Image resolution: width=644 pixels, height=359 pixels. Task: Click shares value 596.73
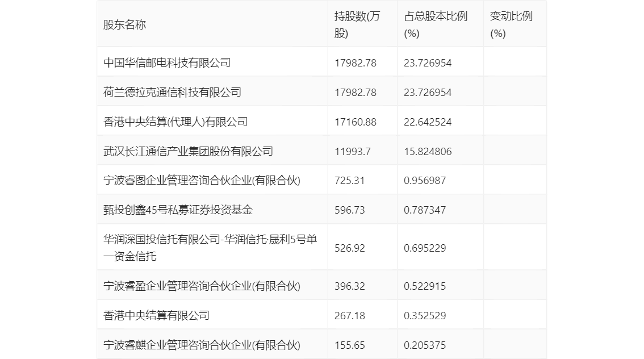349,210
